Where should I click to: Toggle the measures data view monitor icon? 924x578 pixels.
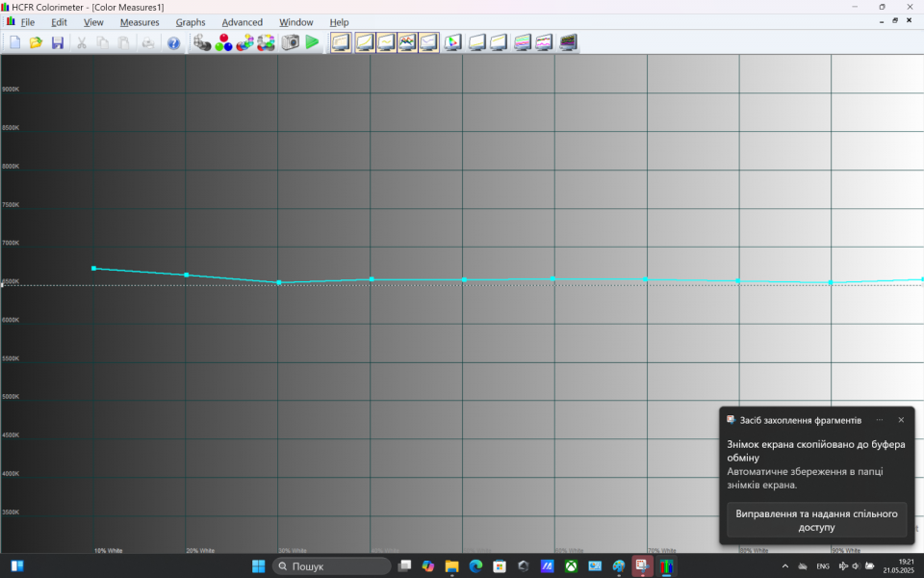coord(341,42)
